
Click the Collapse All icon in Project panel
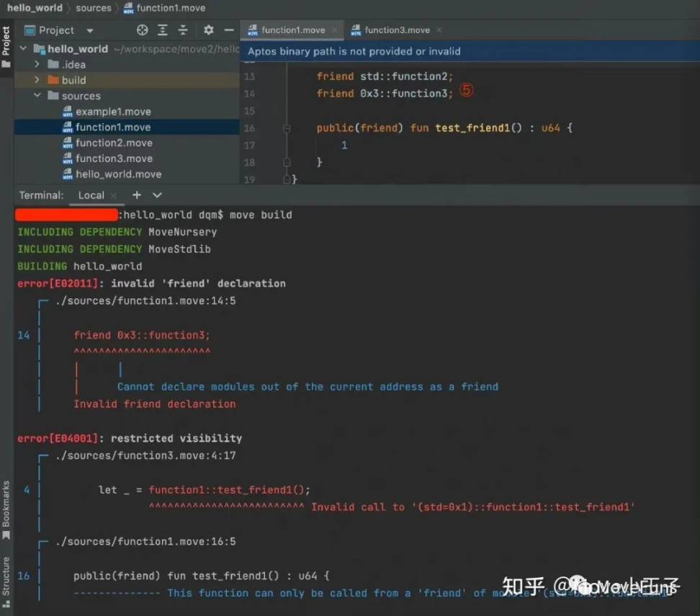pyautogui.click(x=183, y=30)
